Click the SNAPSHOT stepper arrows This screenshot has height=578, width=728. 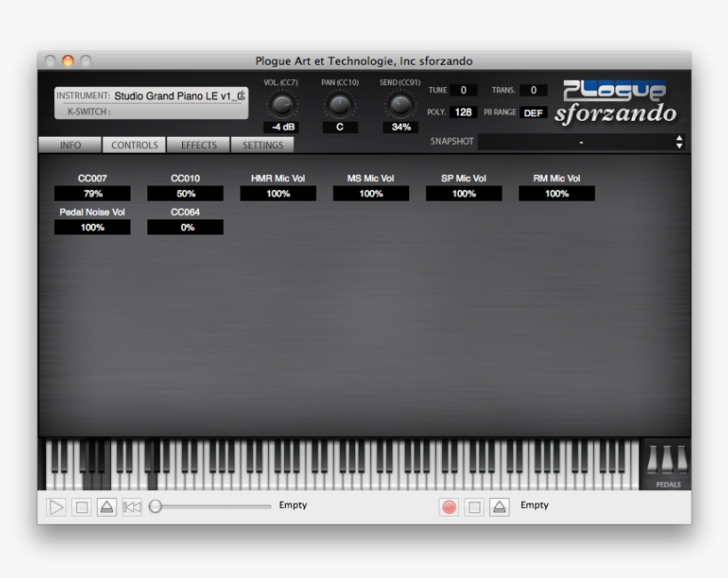[679, 142]
